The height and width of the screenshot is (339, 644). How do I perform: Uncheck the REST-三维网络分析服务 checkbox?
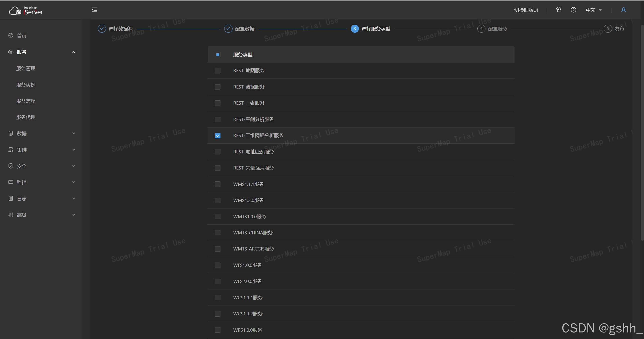[218, 136]
